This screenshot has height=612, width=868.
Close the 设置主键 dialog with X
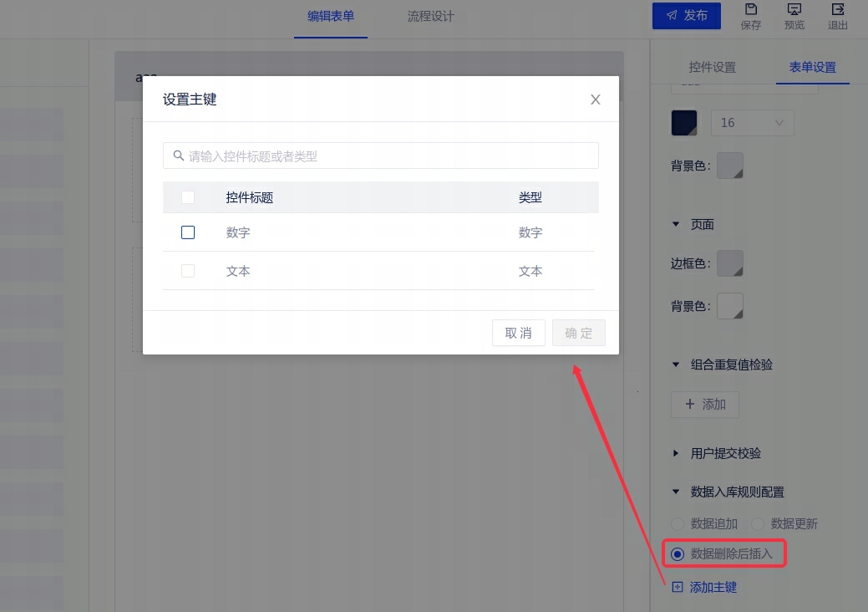coord(596,99)
